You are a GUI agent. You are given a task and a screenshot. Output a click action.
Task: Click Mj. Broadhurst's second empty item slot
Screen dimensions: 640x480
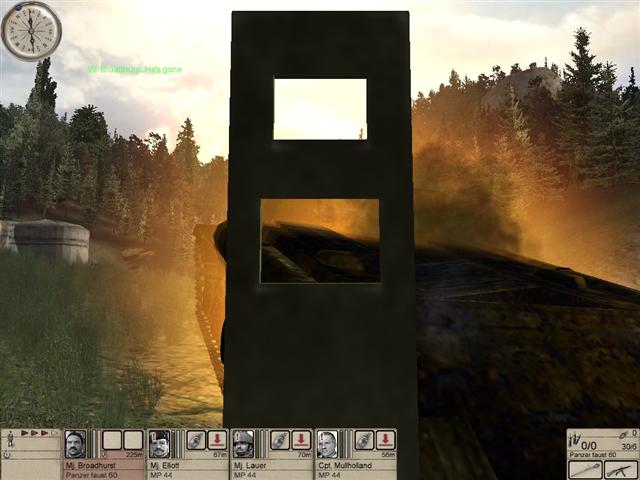click(x=133, y=440)
